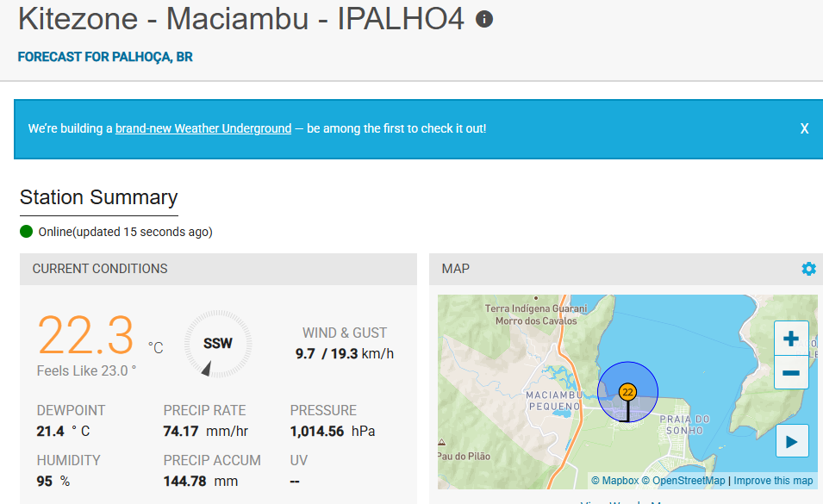Click the Station Summary heading
The width and height of the screenshot is (823, 504).
(x=98, y=197)
